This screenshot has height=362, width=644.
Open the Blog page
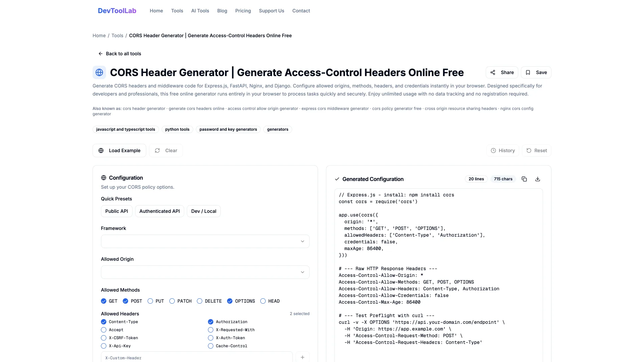pyautogui.click(x=222, y=11)
